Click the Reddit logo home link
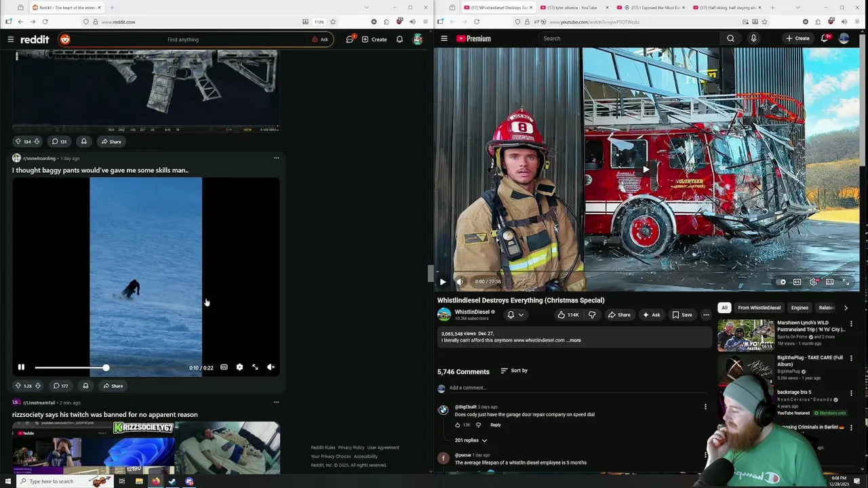 (x=35, y=39)
